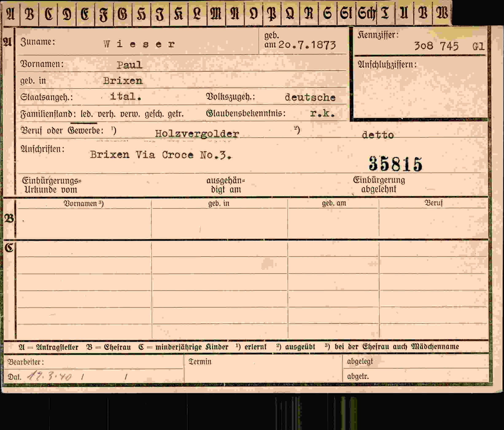Click the 'Glaubensbekenntnis:' label
Viewport: 504px width, 430px height.
point(246,113)
